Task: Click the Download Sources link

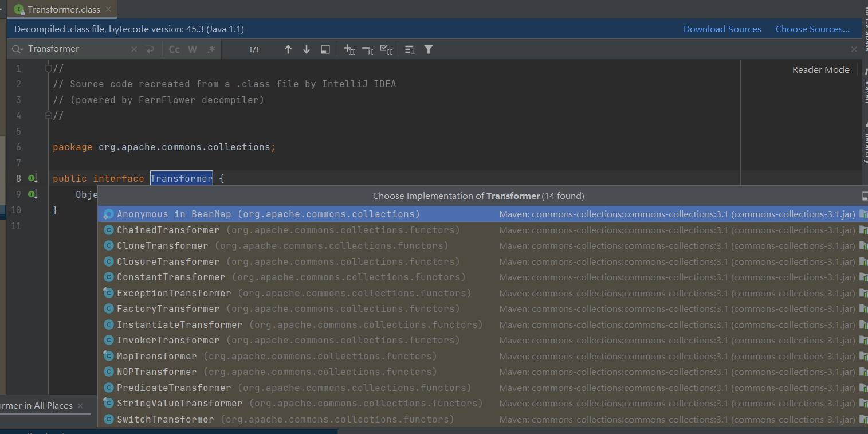Action: coord(722,29)
